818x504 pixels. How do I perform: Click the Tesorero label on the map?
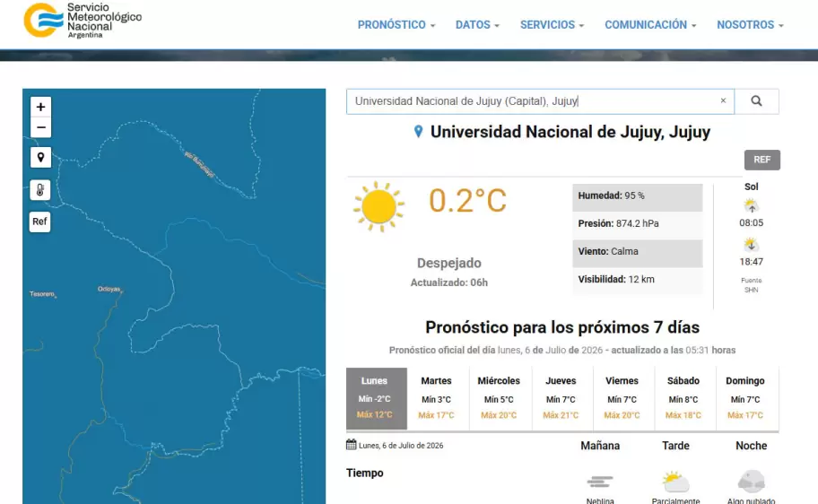(x=42, y=294)
